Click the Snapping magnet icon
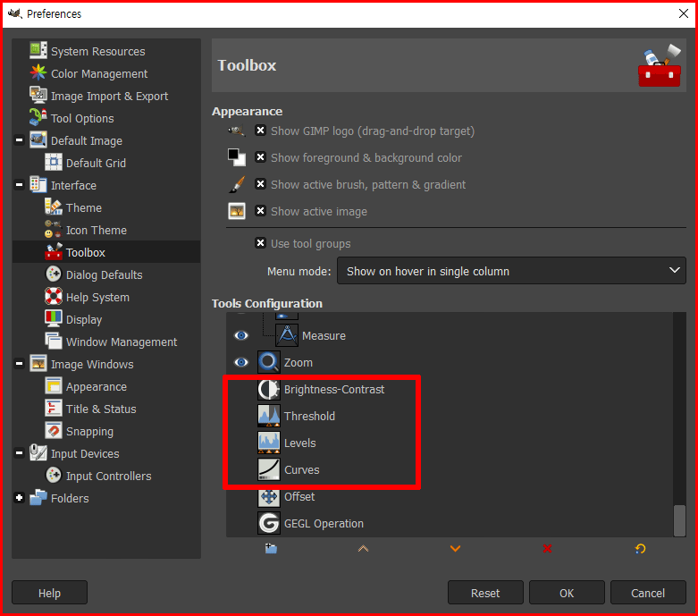The image size is (698, 616). (54, 430)
